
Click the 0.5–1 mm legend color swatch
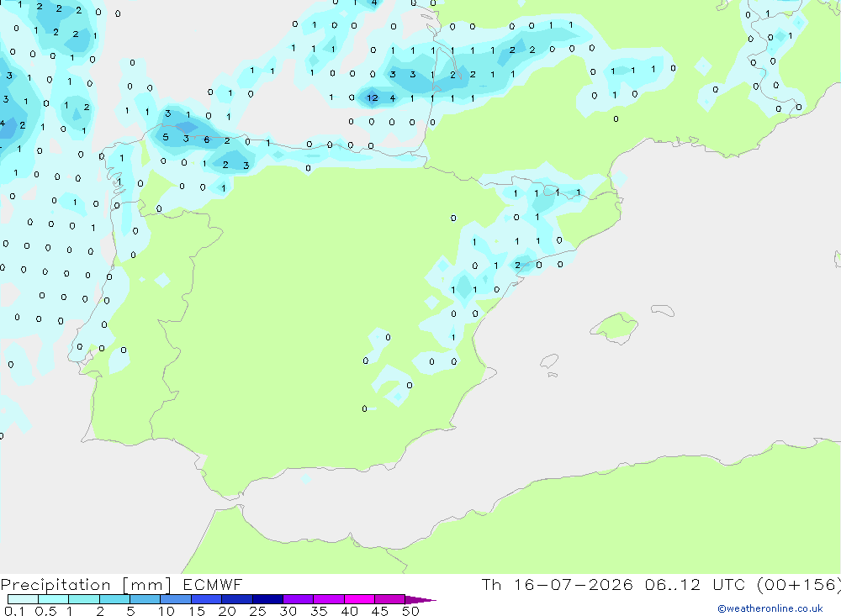tap(53, 599)
